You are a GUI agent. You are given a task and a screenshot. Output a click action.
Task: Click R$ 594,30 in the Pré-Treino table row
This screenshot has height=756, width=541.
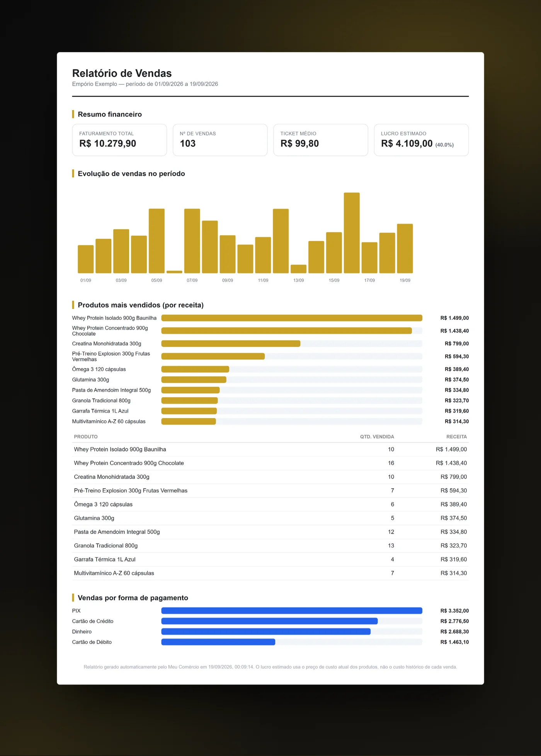click(454, 491)
